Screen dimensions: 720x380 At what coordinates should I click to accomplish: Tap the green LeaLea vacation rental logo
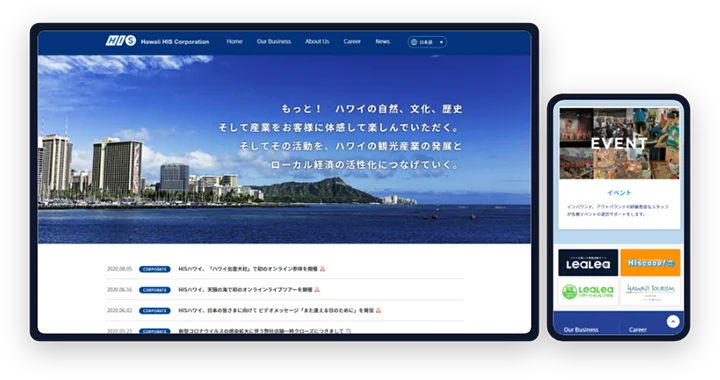pos(588,292)
